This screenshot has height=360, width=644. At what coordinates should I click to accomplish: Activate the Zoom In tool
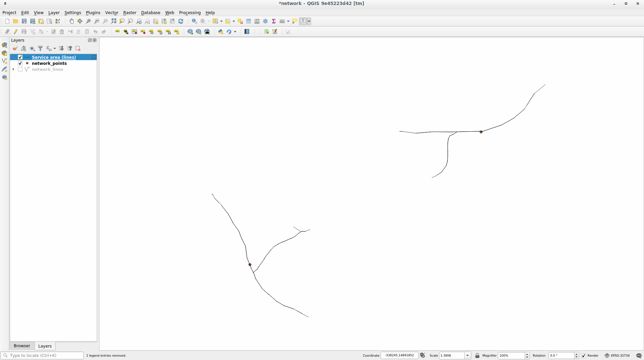[x=88, y=21]
